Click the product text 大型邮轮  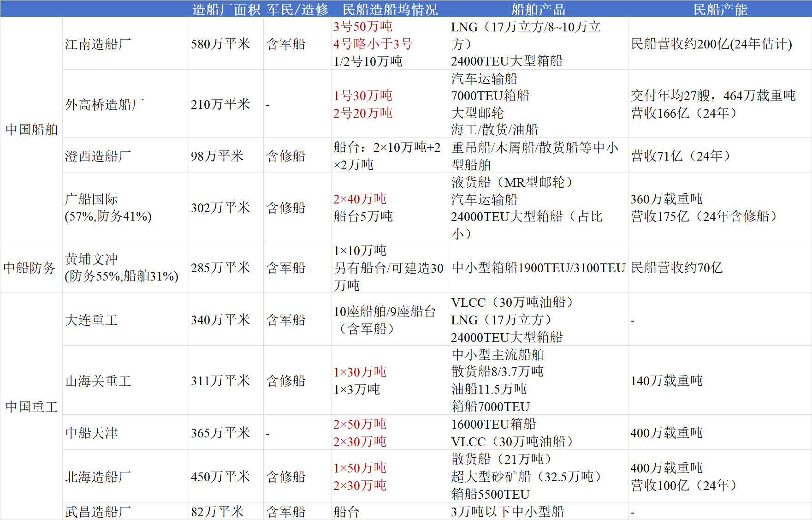point(478,113)
